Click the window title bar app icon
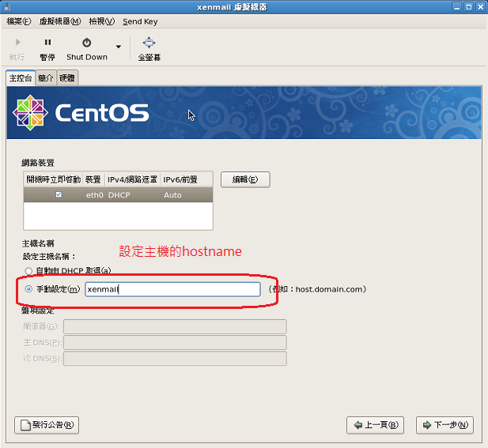This screenshot has width=488, height=448. coord(7,7)
